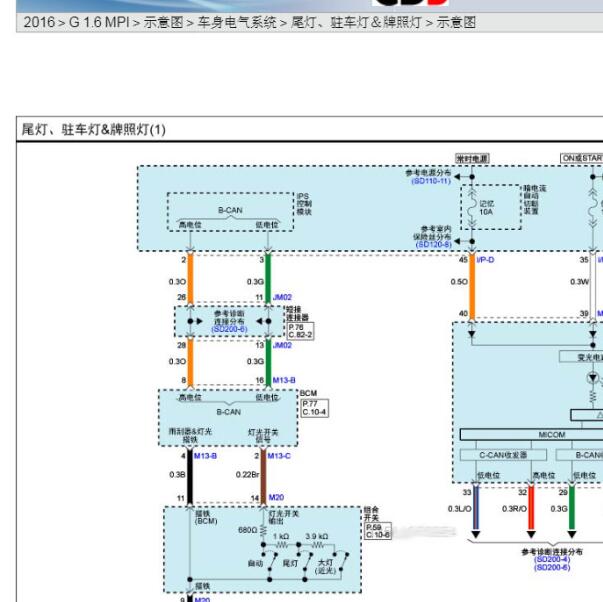603x602 pixels.
Task: Click the 短接连接器 component label
Action: pos(297,314)
